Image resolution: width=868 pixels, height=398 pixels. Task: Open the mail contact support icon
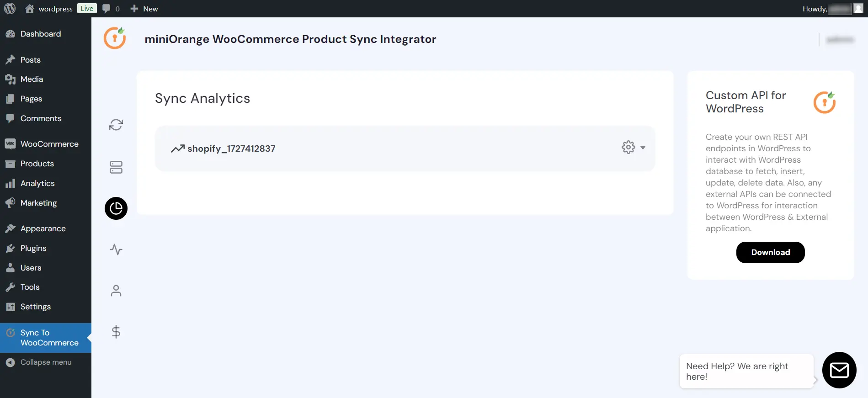click(x=839, y=370)
